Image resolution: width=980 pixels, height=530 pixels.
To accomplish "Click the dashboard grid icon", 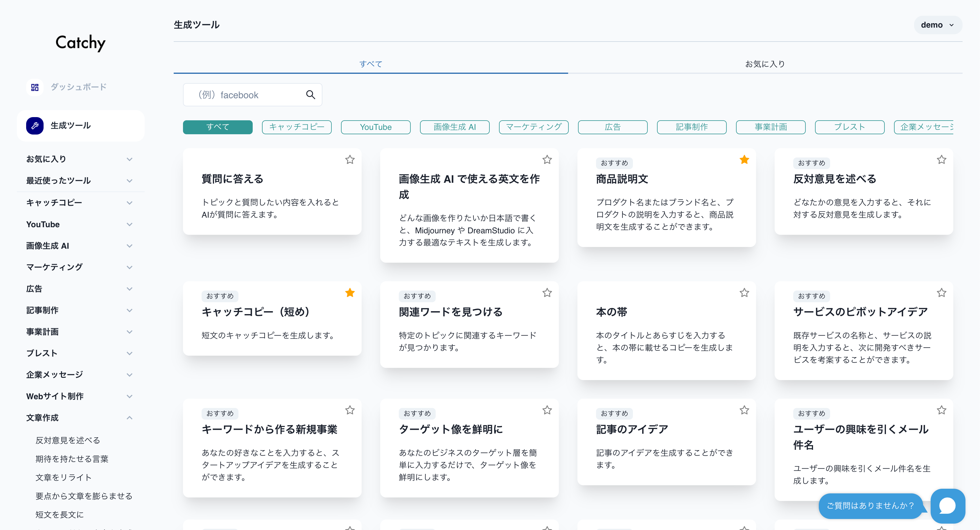I will point(35,87).
